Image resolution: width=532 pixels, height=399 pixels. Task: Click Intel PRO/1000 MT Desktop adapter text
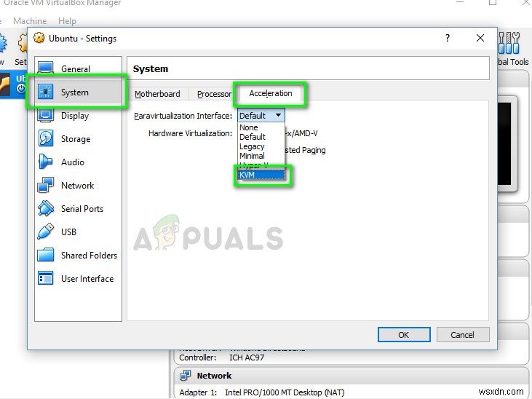click(285, 392)
